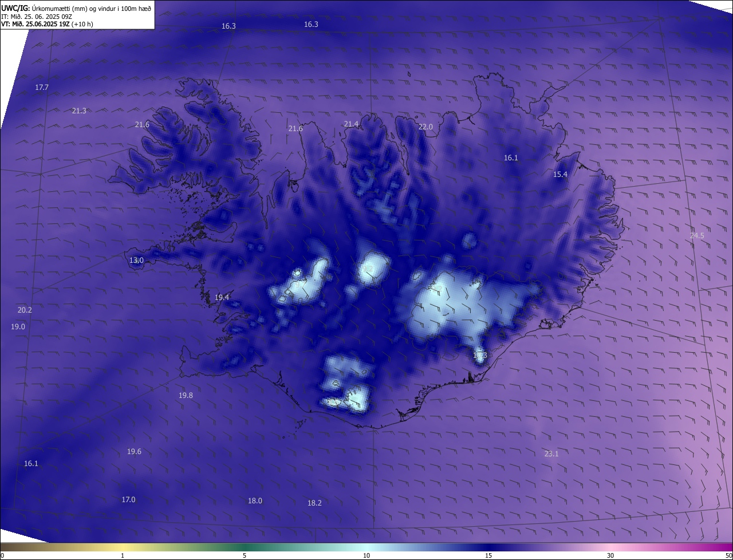Click the 17.0 value label
This screenshot has width=733, height=560.
click(128, 500)
